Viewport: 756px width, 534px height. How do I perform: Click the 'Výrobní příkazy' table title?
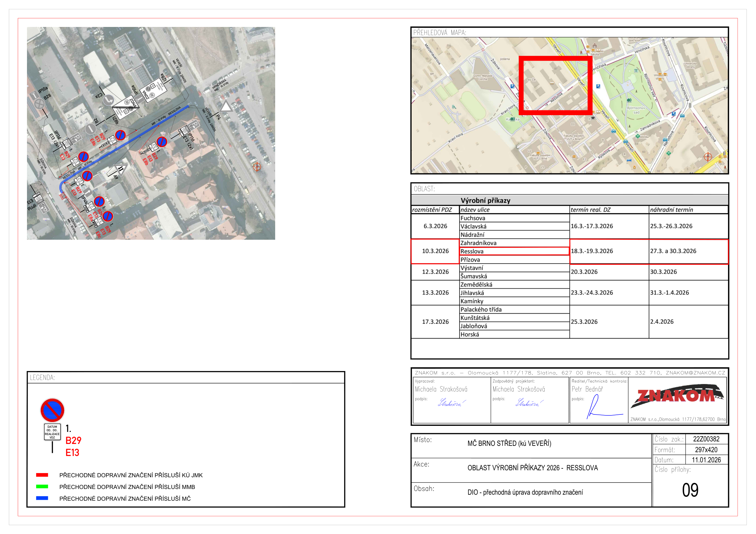[486, 200]
